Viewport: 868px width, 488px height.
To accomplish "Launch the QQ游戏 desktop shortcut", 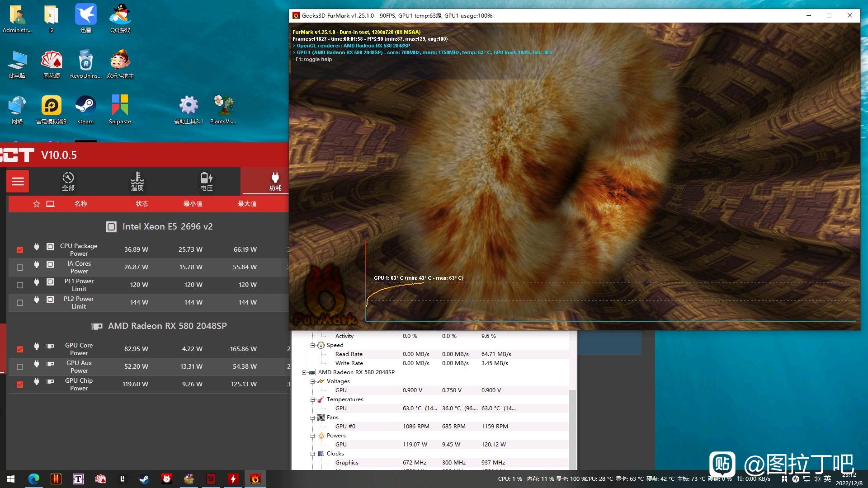I will [120, 19].
